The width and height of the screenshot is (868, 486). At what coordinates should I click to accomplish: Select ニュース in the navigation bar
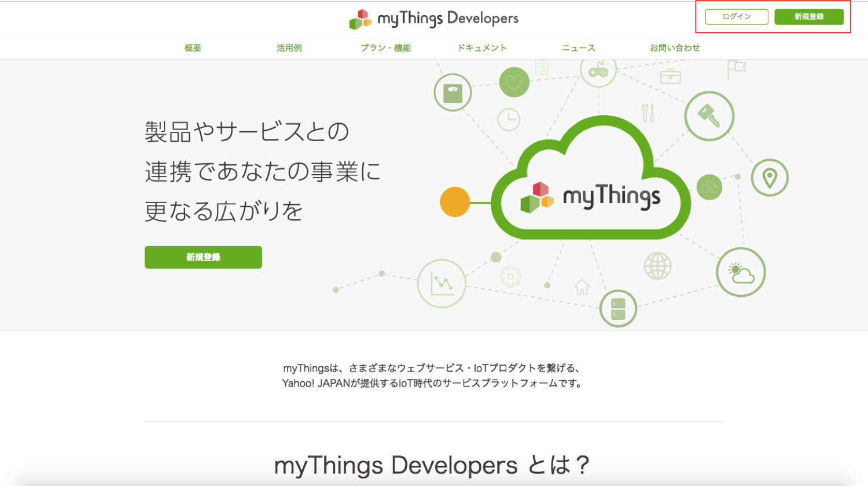578,48
